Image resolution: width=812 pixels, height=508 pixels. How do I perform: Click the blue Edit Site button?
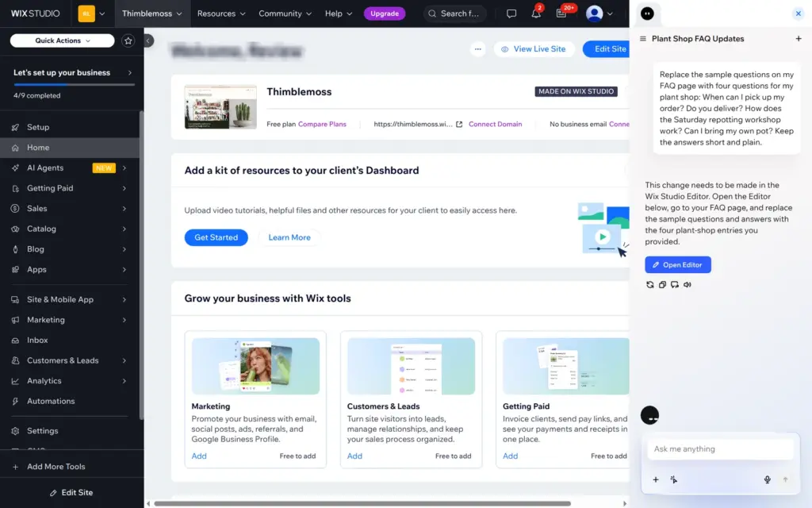tap(607, 49)
